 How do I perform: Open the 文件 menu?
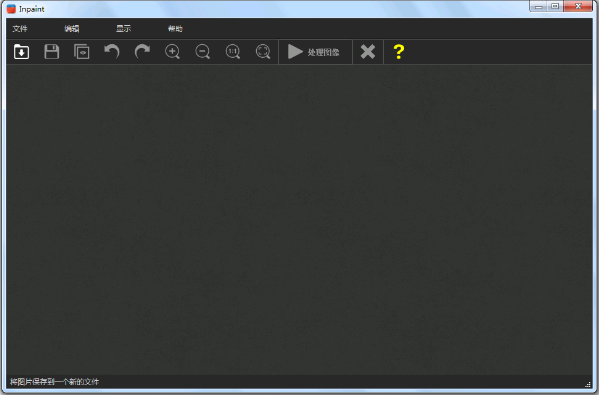(20, 29)
